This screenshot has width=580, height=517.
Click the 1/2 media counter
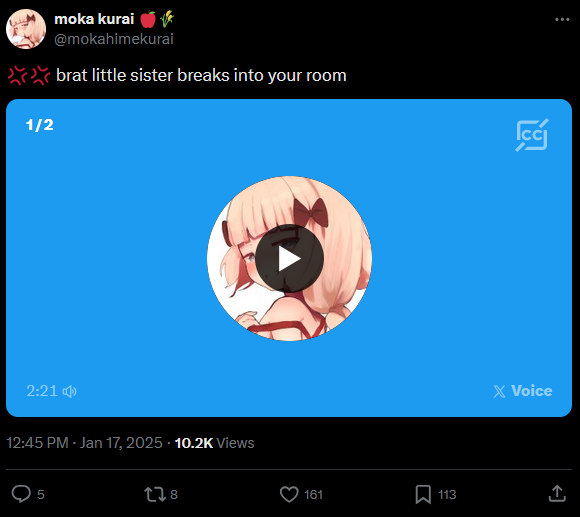(x=40, y=125)
